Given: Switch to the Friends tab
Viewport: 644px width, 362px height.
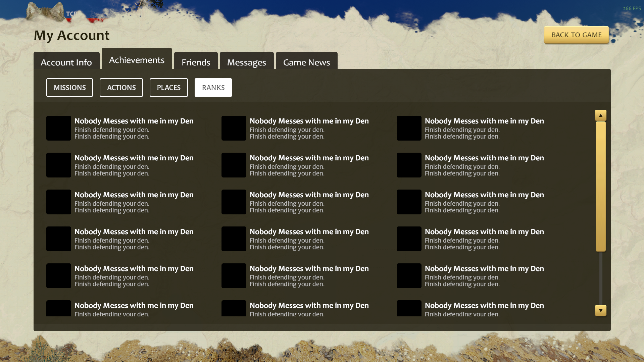Looking at the screenshot, I should [x=196, y=61].
